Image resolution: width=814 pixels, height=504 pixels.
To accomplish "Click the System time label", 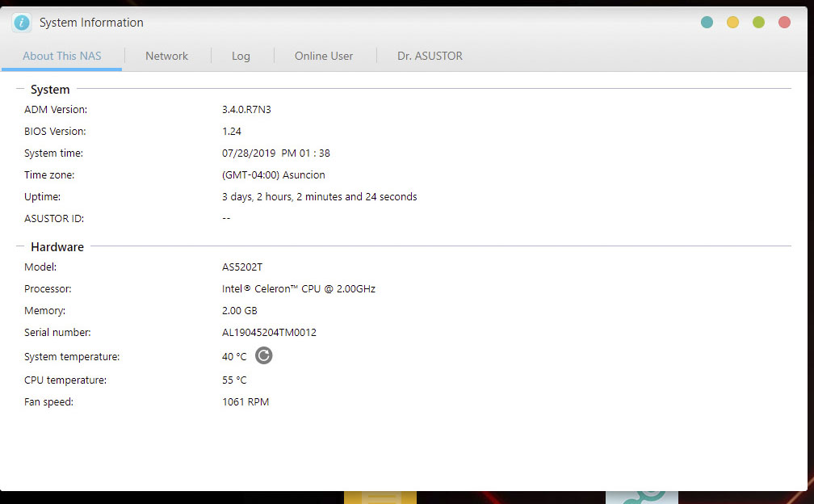I will coord(53,153).
